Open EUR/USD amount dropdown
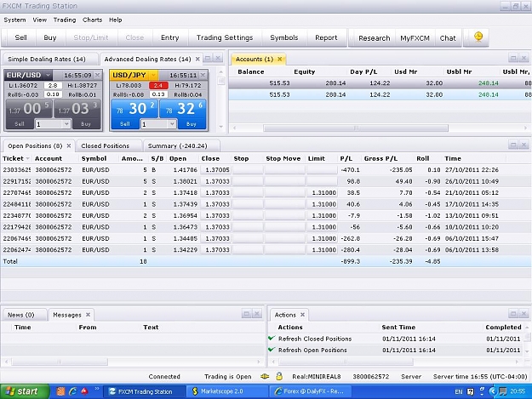This screenshot has width=532, height=399. 66,124
